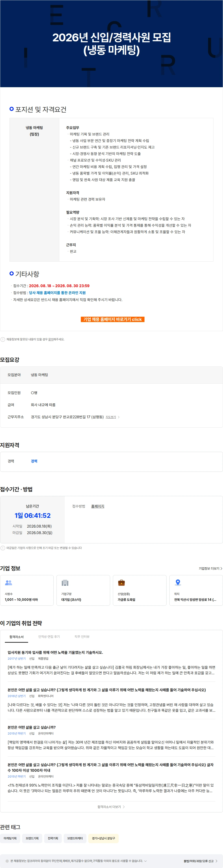Click the start date 2026.08.18(화)
Viewport: 223px width, 868px height.
[x=39, y=526]
